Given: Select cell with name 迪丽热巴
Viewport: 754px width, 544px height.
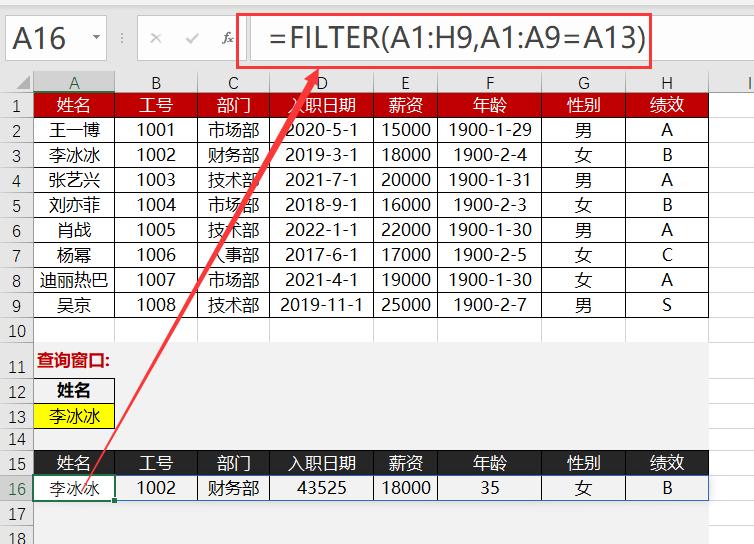Looking at the screenshot, I should pos(74,280).
